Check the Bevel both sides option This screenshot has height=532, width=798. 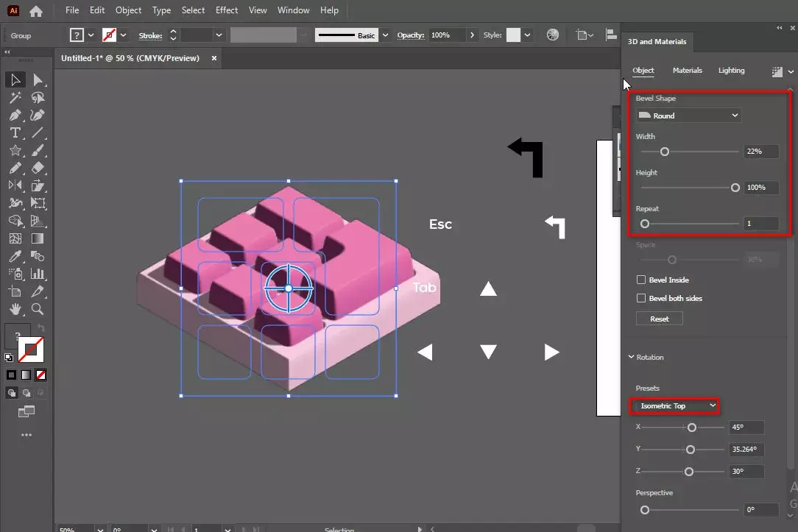643,298
